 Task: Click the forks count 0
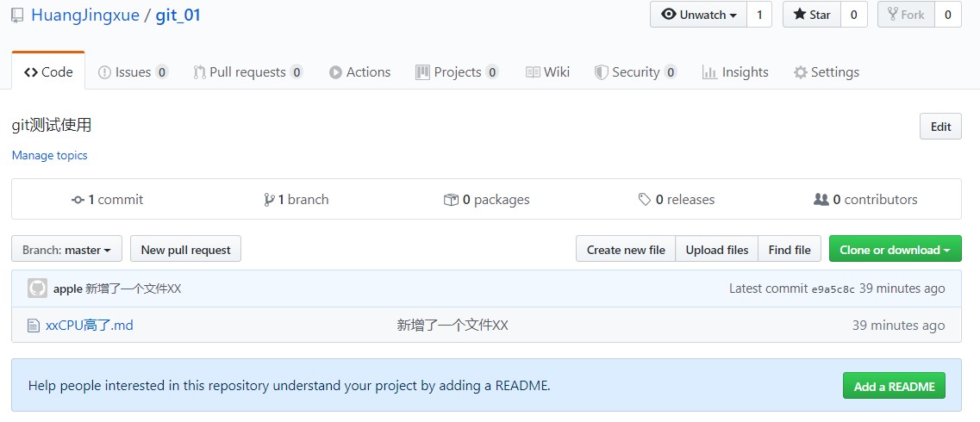tap(947, 15)
